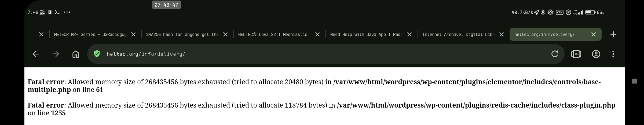Close the METEOR M2- Series tab
Viewport: 644px width, 125px height.
[133, 34]
